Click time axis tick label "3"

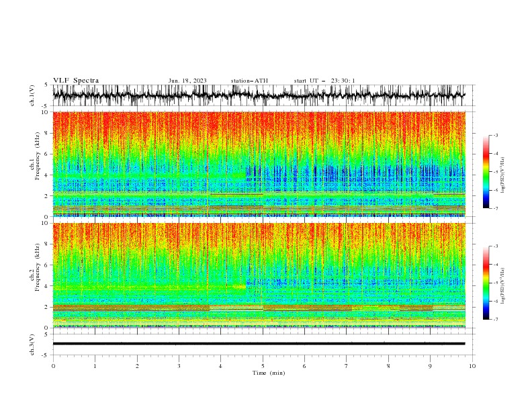179,366
